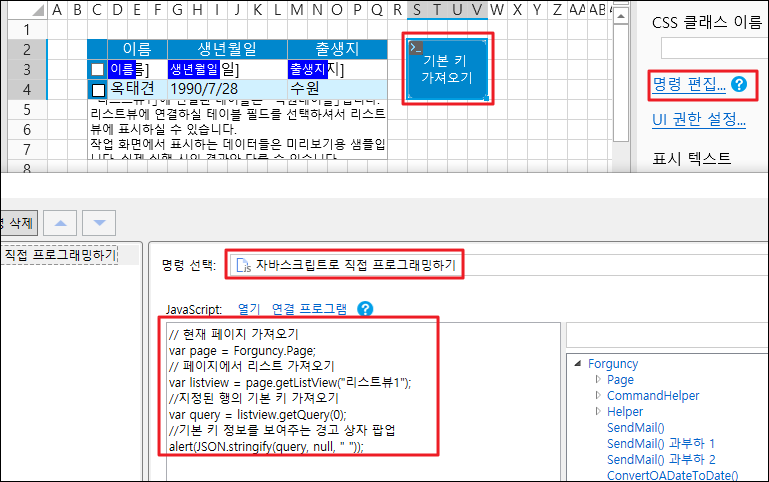Toggle the checkbox in the list view header row
Image resolution: width=769 pixels, height=482 pixels.
tap(97, 69)
